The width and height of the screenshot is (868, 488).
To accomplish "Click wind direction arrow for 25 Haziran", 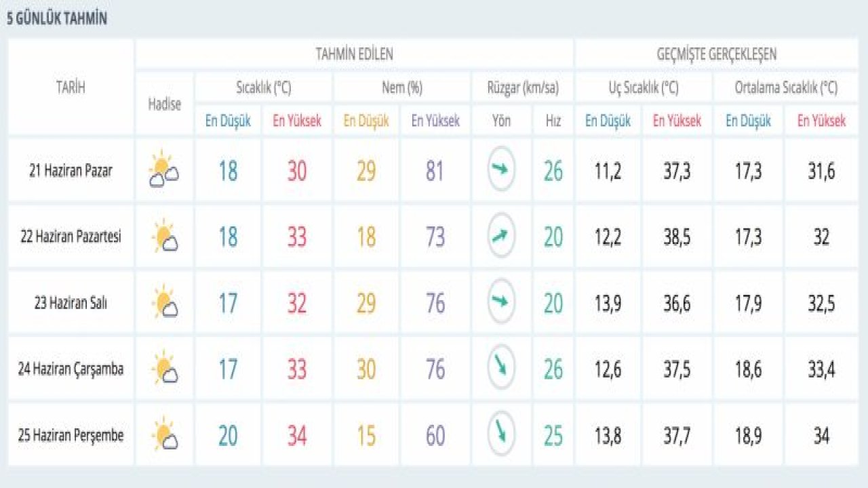I will click(501, 434).
